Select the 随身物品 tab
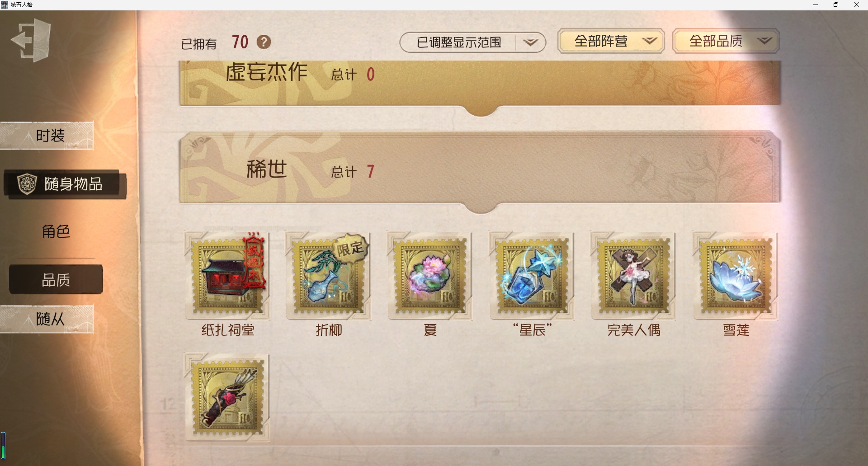Screen dimensions: 868x466 point(65,184)
